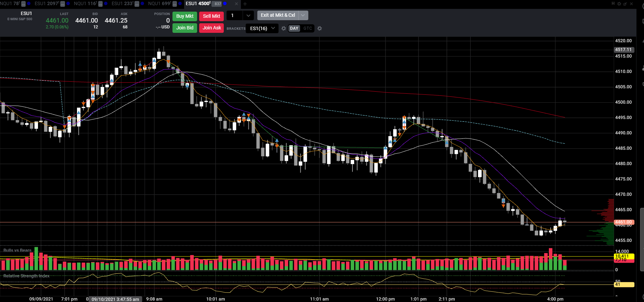
Task: Click the Bulls vs Bears indicator label
Action: click(x=17, y=250)
